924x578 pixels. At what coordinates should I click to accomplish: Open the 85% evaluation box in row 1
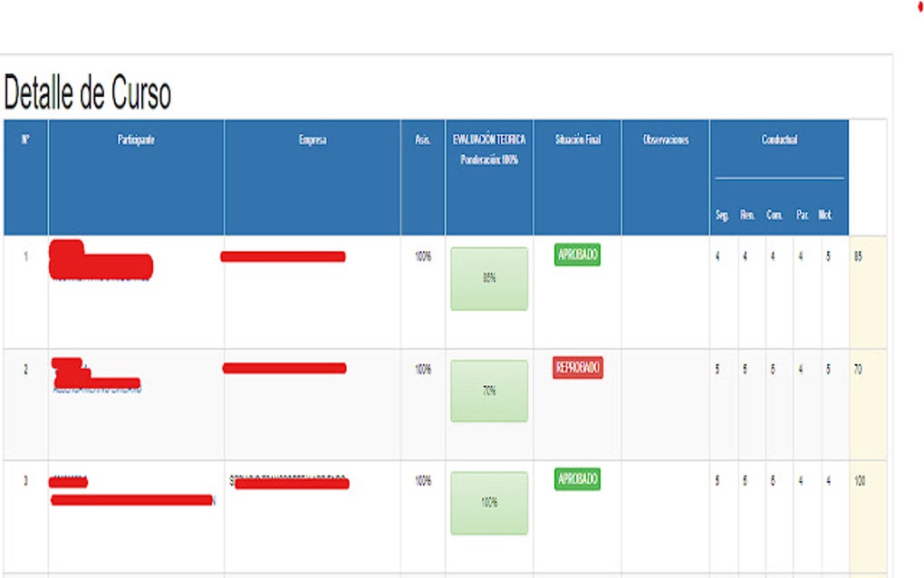coord(489,279)
